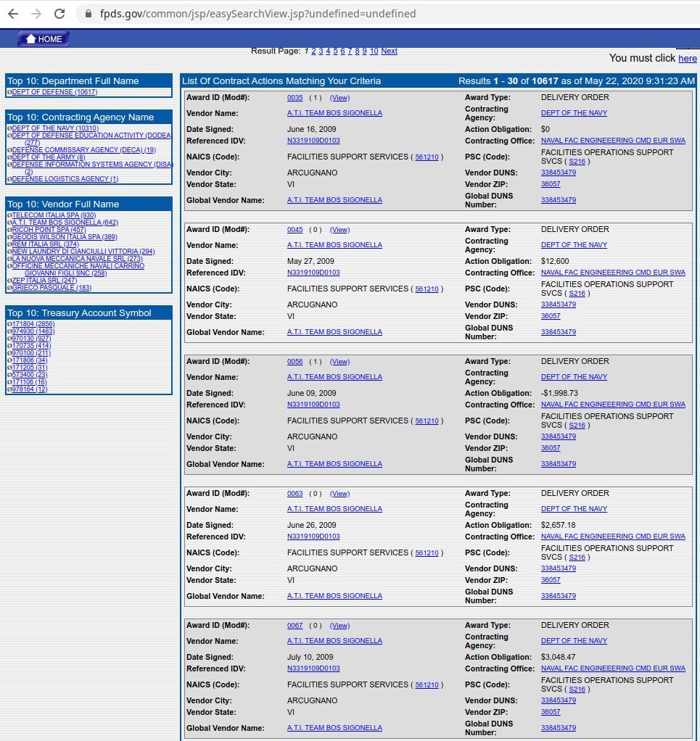The height and width of the screenshot is (741, 700).
Task: Click the browser forward arrow
Action: click(x=36, y=14)
